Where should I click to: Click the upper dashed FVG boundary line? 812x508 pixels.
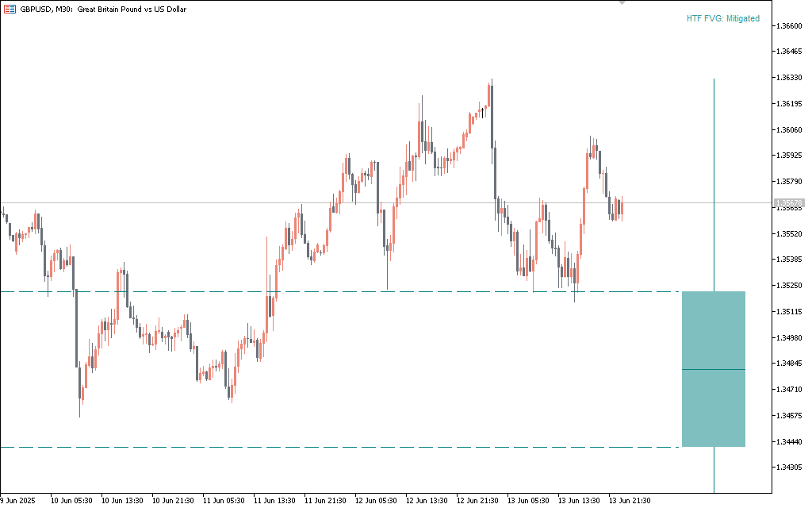[317, 292]
